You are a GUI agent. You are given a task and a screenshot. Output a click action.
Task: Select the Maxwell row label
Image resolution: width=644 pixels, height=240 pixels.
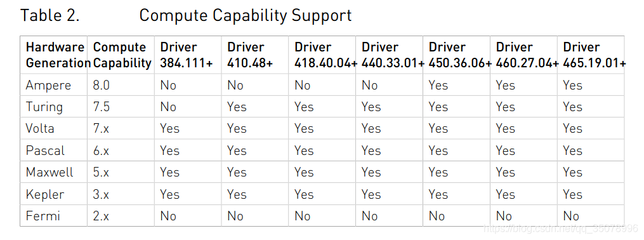tap(49, 172)
